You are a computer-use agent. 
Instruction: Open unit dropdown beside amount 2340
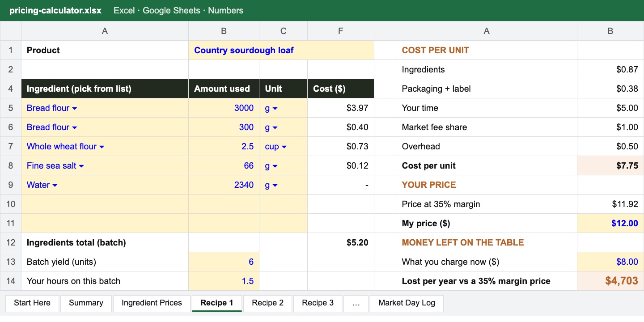tap(275, 185)
